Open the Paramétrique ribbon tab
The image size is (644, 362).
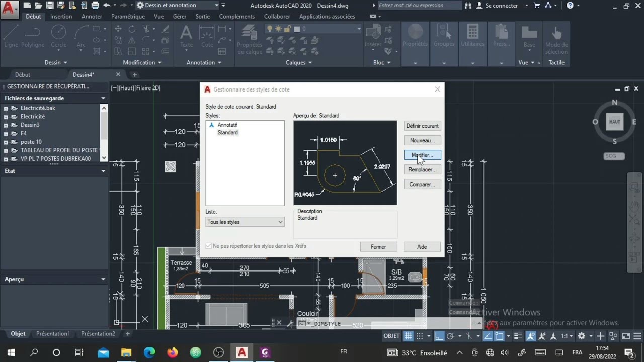coord(128,16)
